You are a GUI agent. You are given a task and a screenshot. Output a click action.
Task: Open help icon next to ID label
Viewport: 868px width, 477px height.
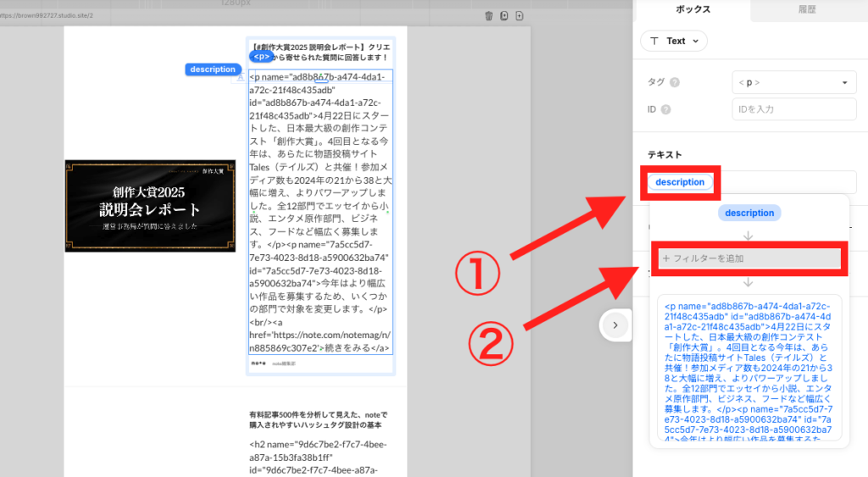pos(666,109)
